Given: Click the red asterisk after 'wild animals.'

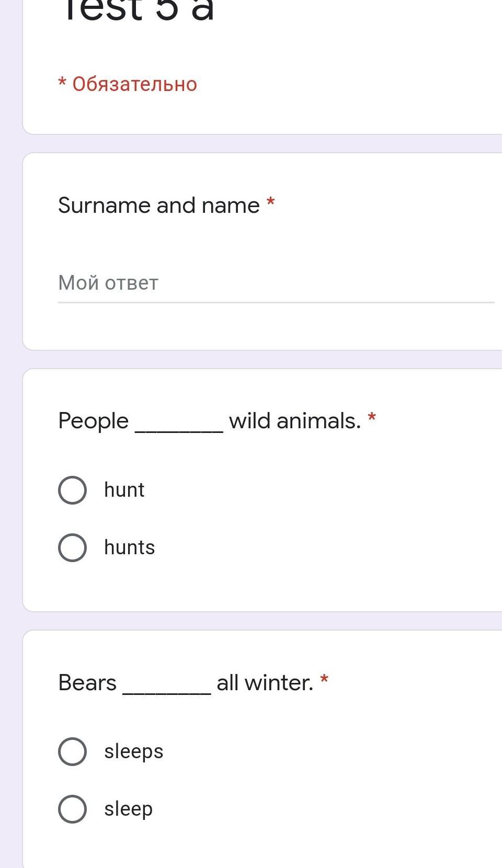Looking at the screenshot, I should tap(372, 417).
